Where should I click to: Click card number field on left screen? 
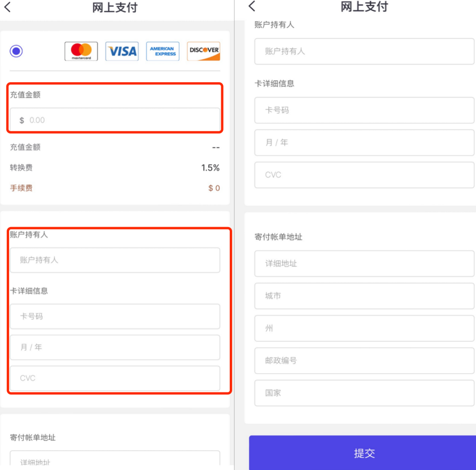click(x=115, y=316)
